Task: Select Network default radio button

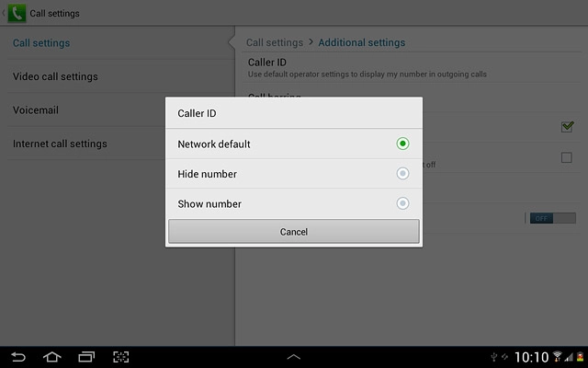Action: point(402,144)
